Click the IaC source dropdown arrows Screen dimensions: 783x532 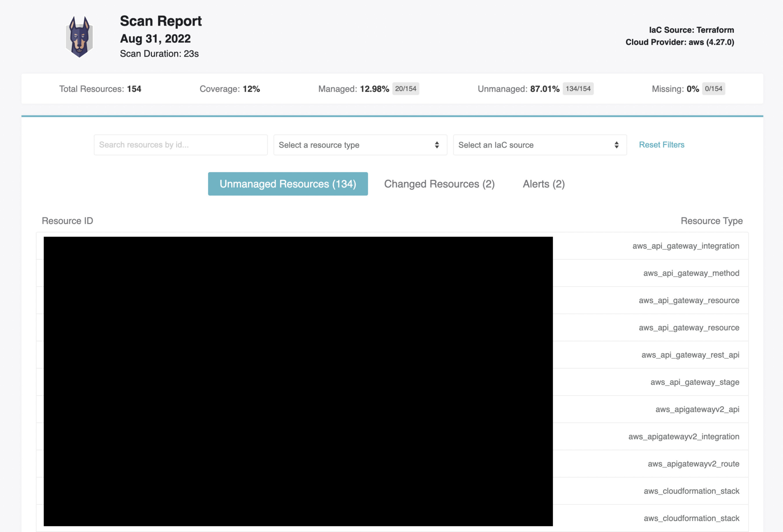pyautogui.click(x=616, y=145)
